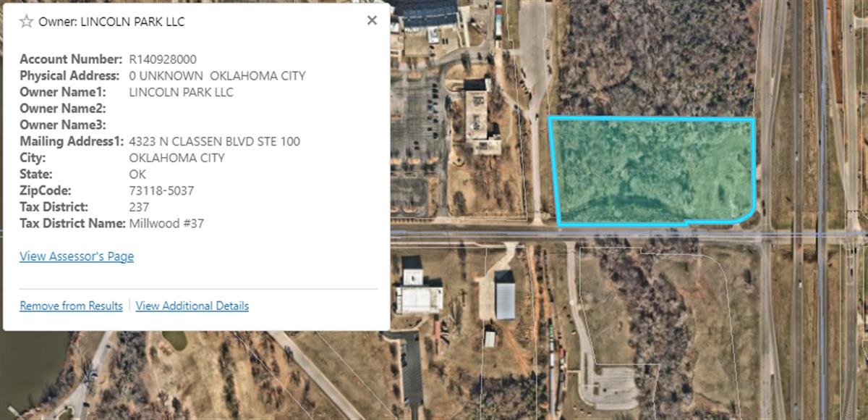Click Physical Address value 0 UNKNOWN OKLAHOMA CITY
This screenshot has width=868, height=420.
pos(217,75)
